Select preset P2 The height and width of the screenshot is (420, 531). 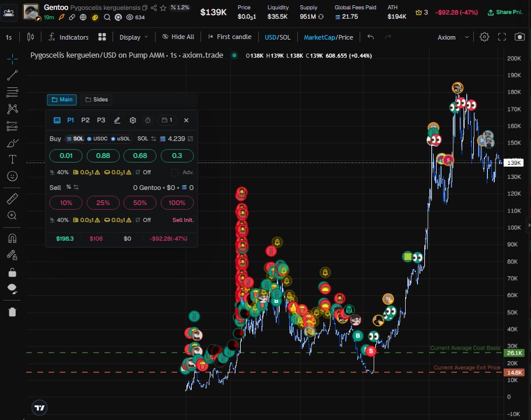point(85,120)
